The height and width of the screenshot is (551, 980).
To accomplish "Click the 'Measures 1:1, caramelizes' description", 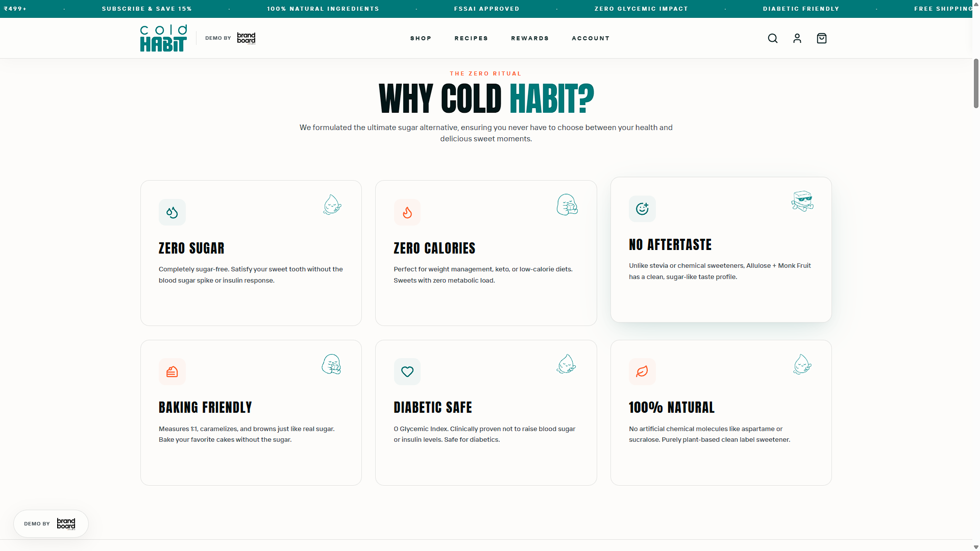I will (247, 434).
